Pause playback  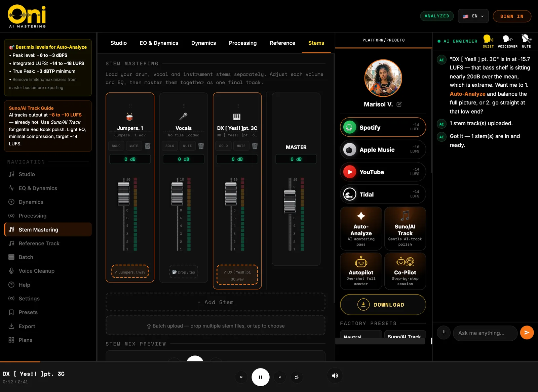tap(261, 377)
